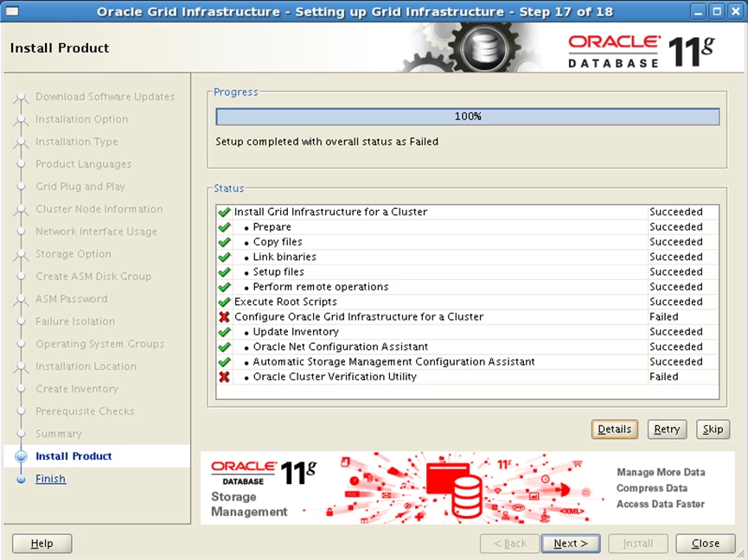
Task: Select the Update Inventory row
Action: click(468, 332)
